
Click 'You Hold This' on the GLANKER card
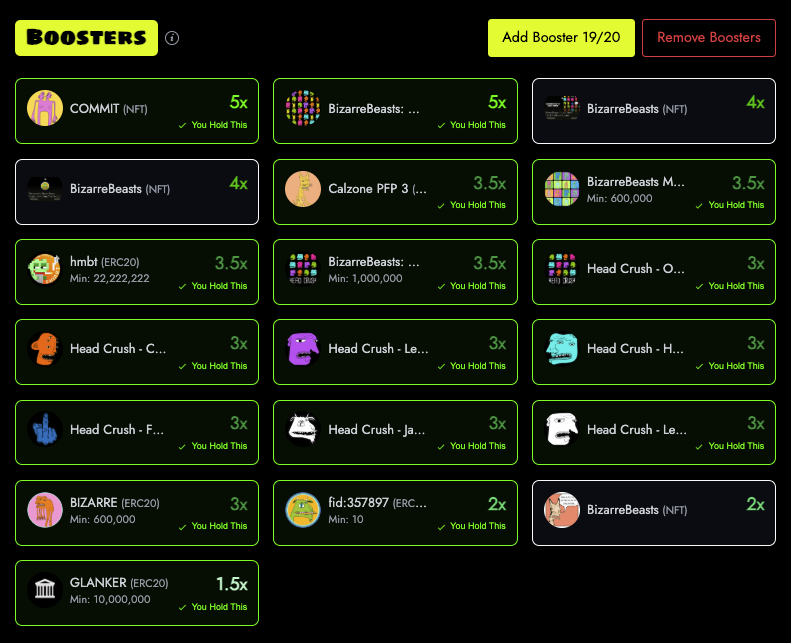[213, 607]
